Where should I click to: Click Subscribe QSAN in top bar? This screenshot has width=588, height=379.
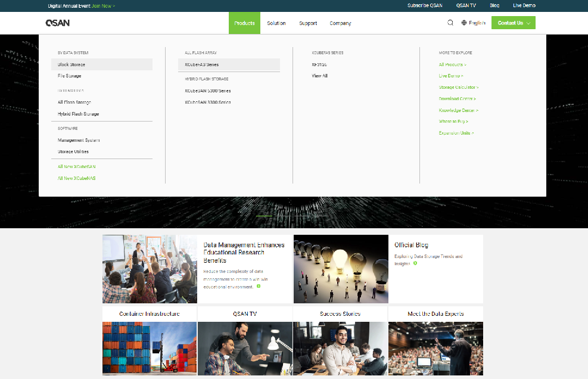point(425,5)
